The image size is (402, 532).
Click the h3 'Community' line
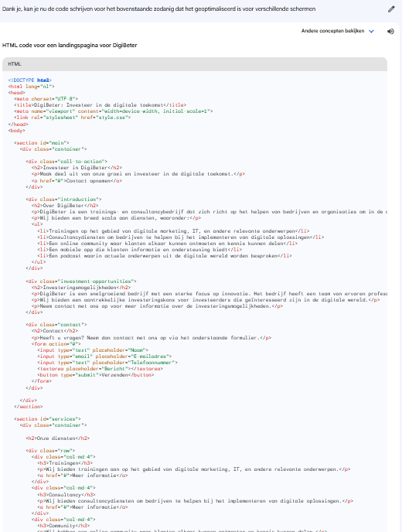pyautogui.click(x=63, y=526)
